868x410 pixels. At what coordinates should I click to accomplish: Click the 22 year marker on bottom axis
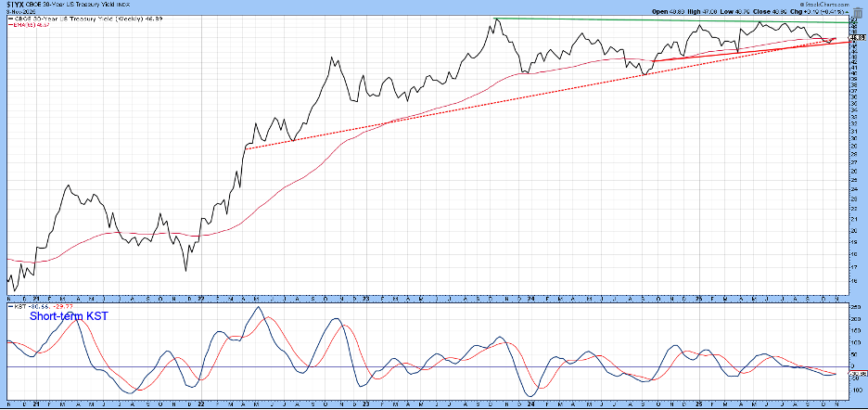[x=201, y=404]
